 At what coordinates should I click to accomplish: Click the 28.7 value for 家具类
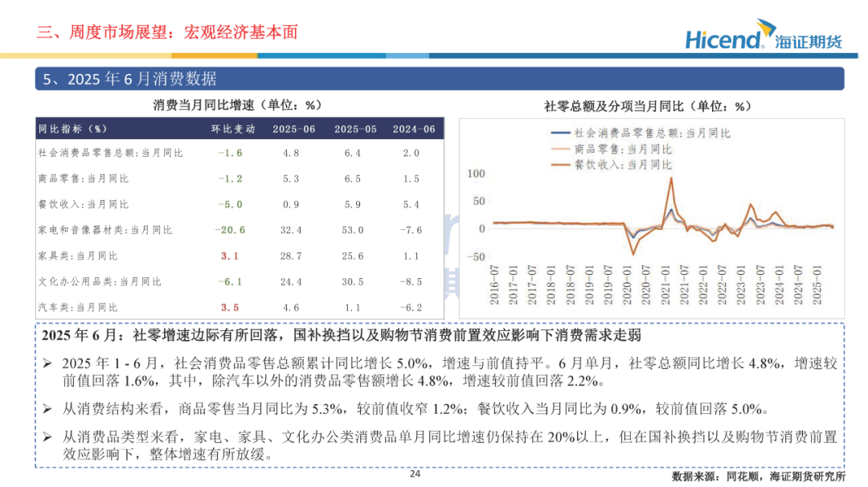291,256
